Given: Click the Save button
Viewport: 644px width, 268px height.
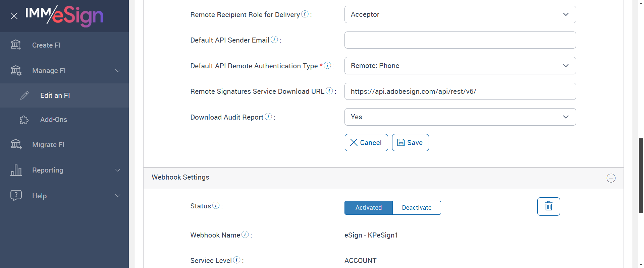Looking at the screenshot, I should (410, 143).
